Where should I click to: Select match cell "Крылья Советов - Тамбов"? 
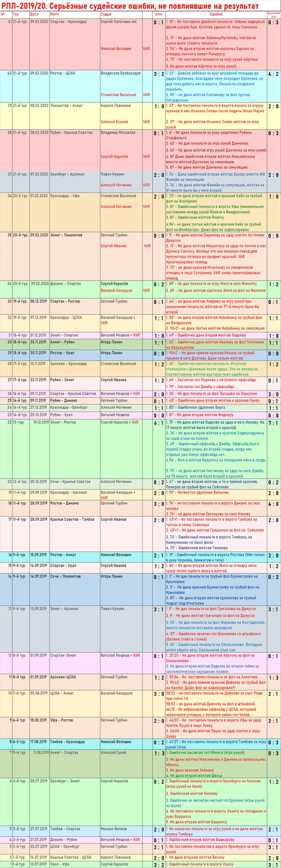tap(72, 520)
